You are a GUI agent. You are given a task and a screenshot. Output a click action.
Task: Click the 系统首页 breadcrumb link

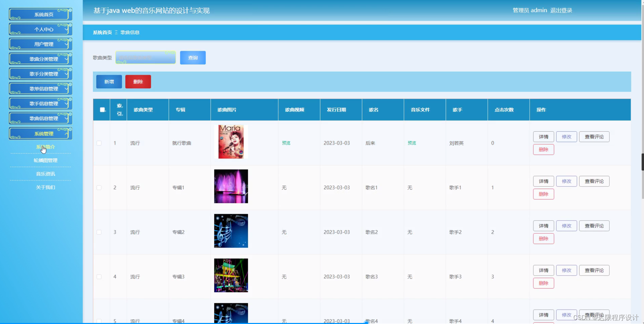click(102, 32)
